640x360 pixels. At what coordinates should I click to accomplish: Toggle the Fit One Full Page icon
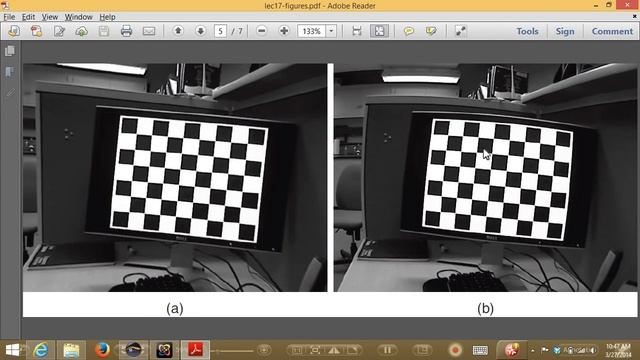coord(379,31)
